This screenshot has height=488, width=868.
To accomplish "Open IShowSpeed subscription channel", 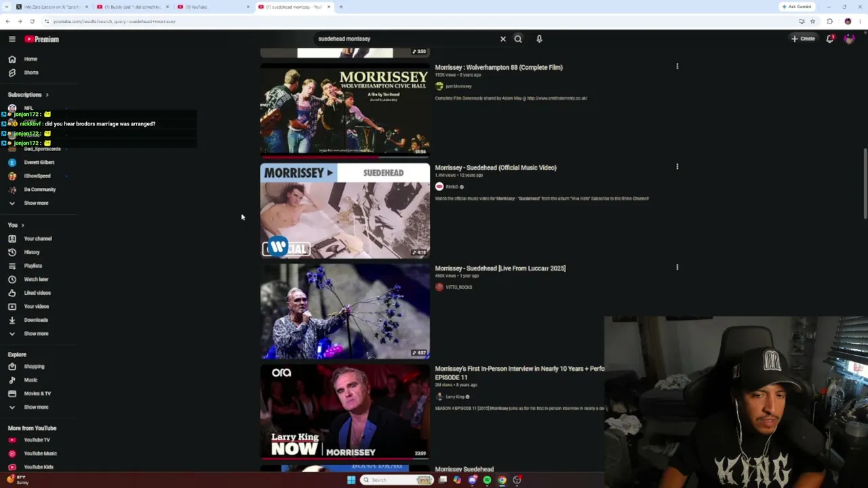I will coord(37,176).
